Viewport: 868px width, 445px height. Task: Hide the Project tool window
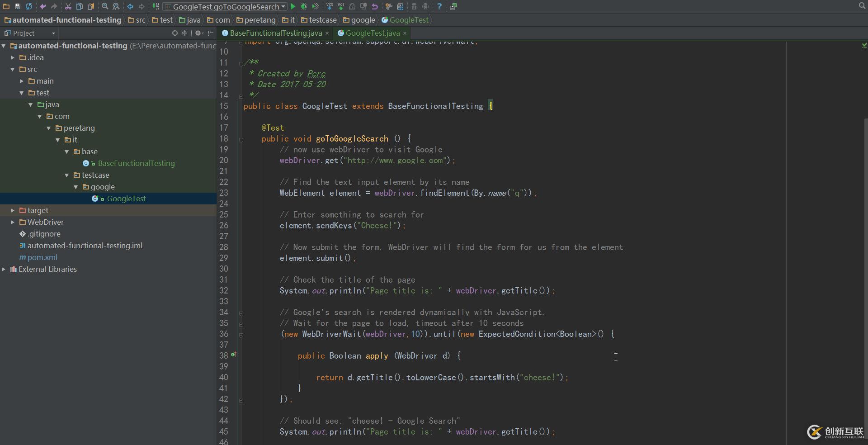211,33
